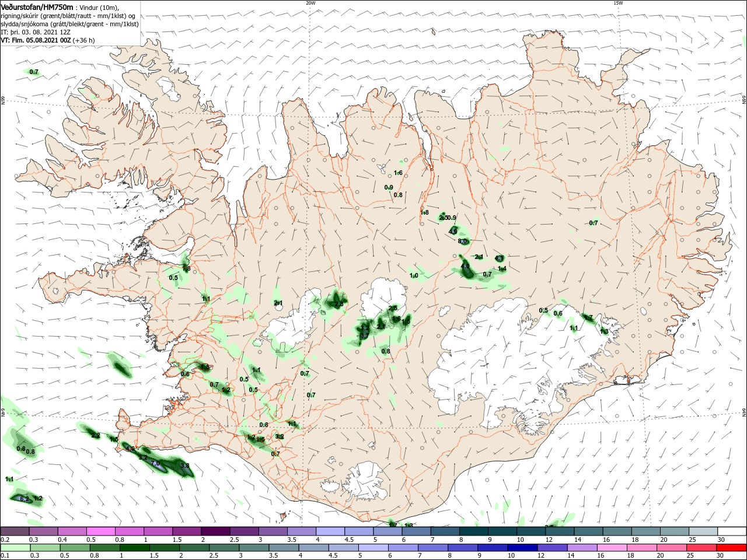The height and width of the screenshot is (560, 747).
Task: Click the 3.7 precipitation value on the map
Action: (x=364, y=335)
